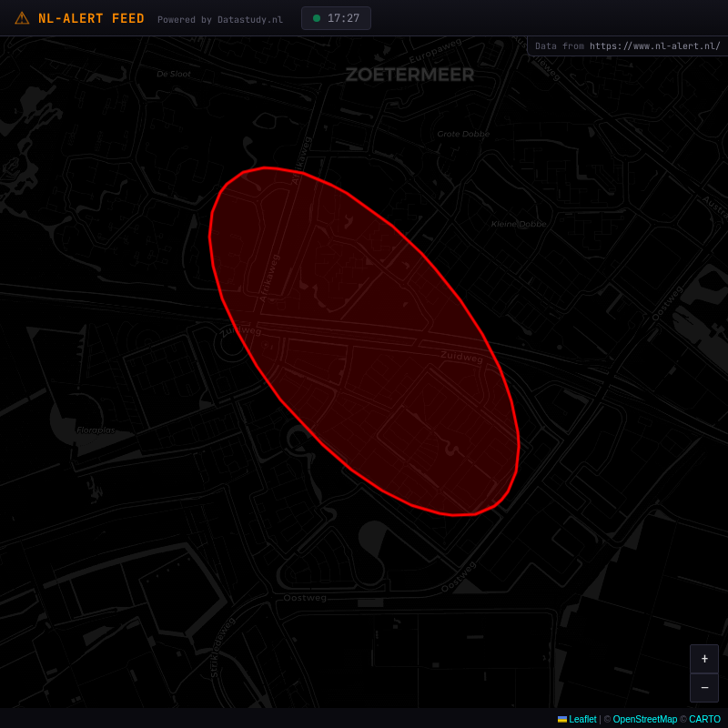Click the NL-ALERT FEED title
Image resolution: width=728 pixels, height=728 pixels.
click(x=91, y=18)
